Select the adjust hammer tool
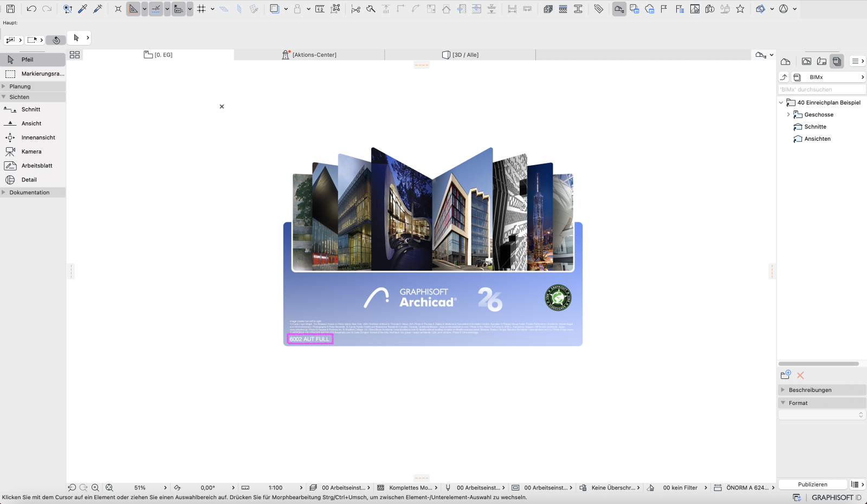The image size is (867, 504). [371, 9]
